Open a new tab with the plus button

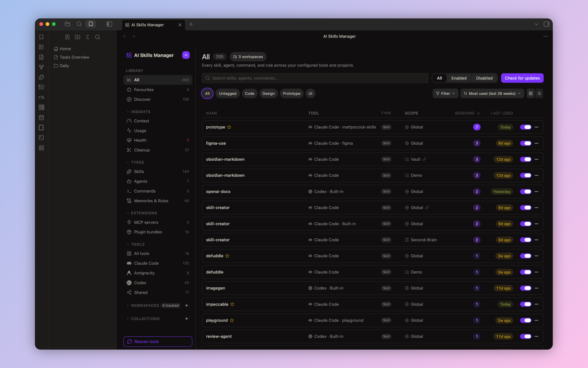pyautogui.click(x=191, y=24)
